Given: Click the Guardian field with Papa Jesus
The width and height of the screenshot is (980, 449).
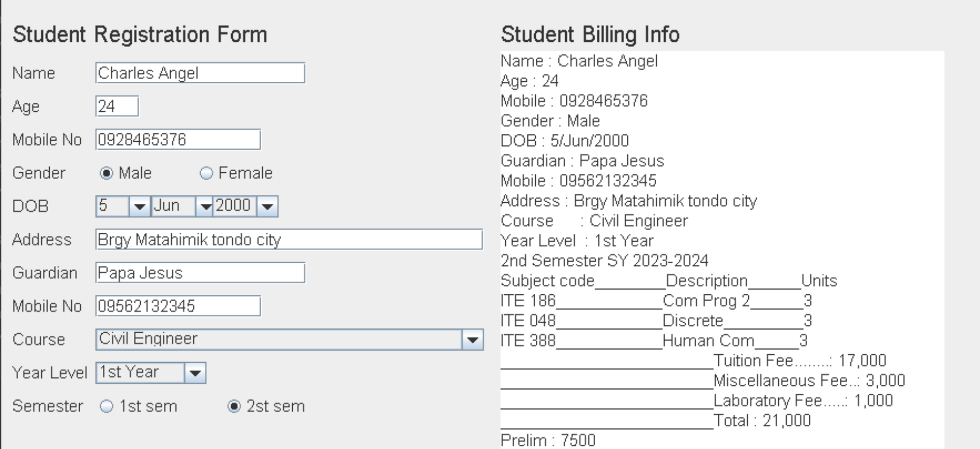Looking at the screenshot, I should pyautogui.click(x=200, y=273).
